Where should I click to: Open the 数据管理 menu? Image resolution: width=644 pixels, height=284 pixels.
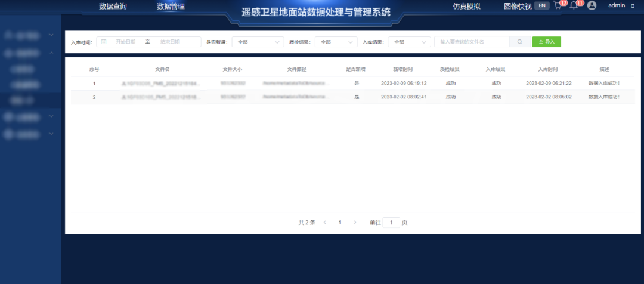click(x=171, y=6)
